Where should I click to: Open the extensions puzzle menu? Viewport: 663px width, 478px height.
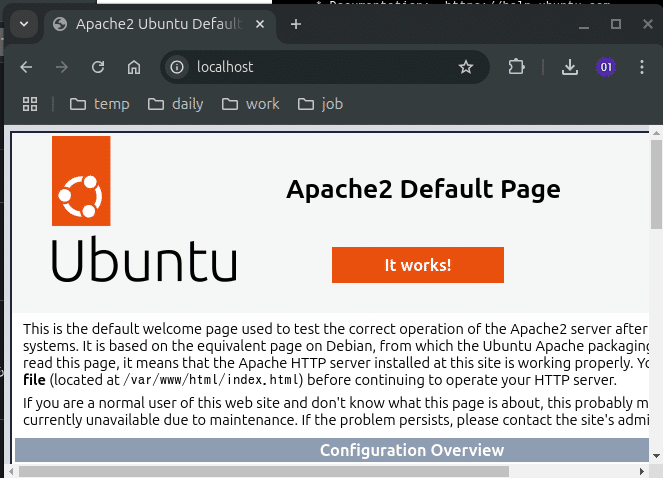pyautogui.click(x=516, y=67)
